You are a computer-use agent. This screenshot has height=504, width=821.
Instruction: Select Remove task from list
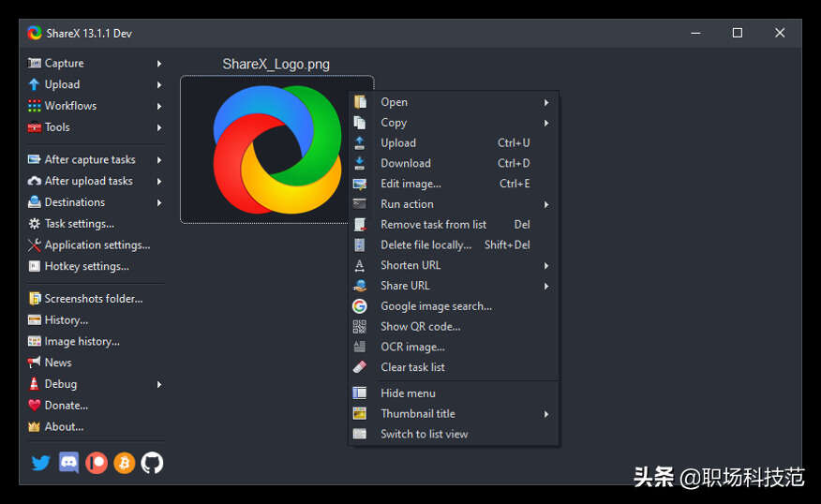(x=454, y=225)
